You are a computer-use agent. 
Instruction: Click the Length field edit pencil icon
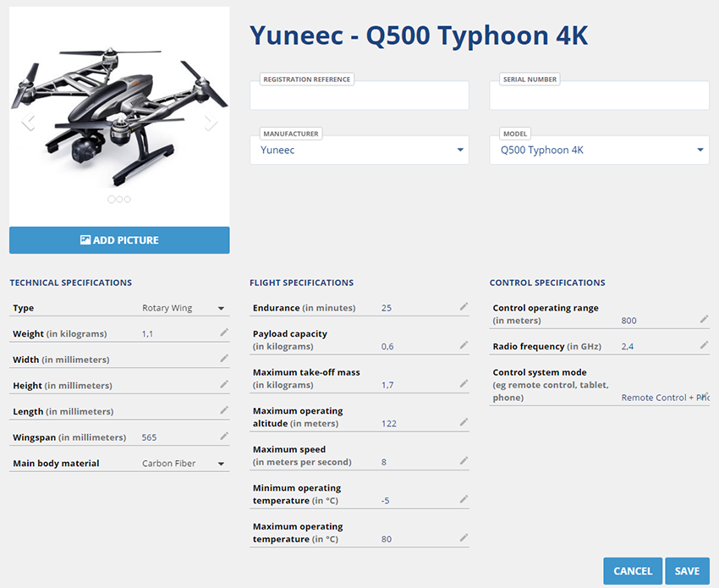click(224, 410)
